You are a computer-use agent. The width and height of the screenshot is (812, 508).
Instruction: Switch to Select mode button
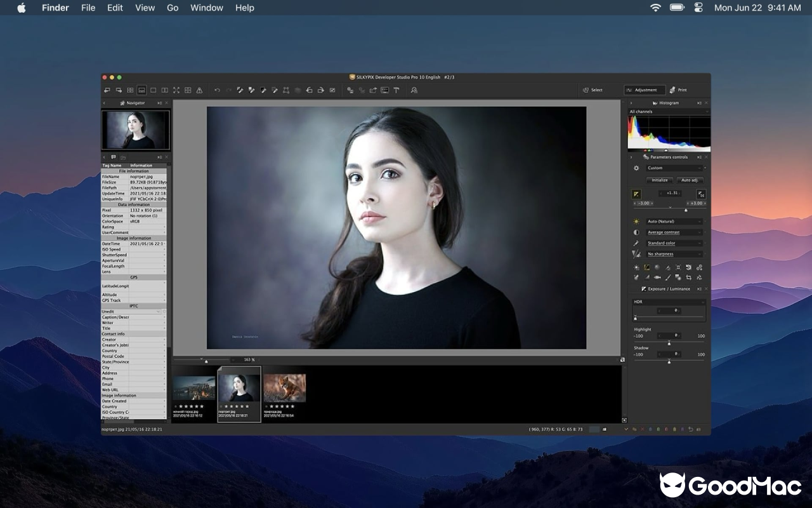(x=593, y=90)
